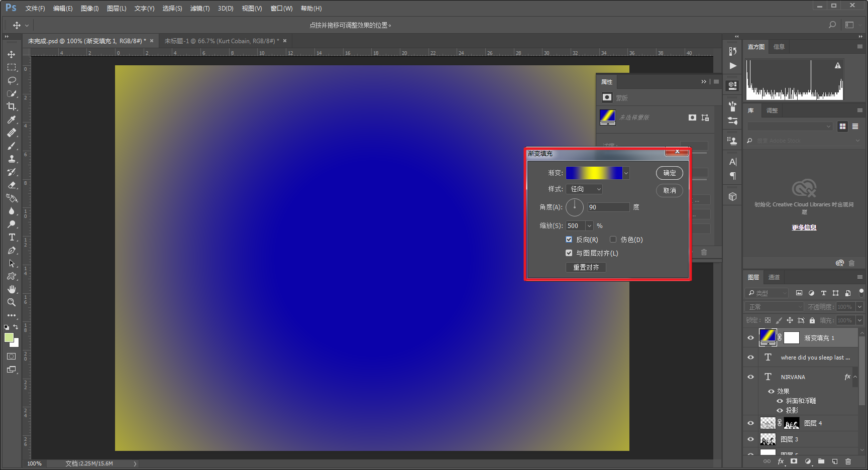Open the 更多信息 link in Libraries panel

(804, 227)
